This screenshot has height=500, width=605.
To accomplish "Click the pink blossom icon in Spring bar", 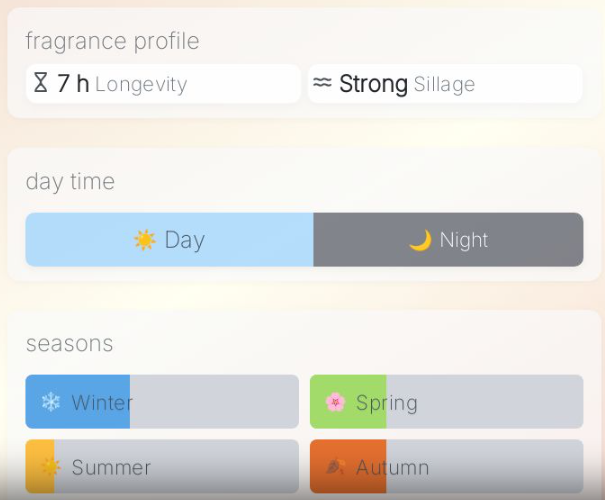I will [335, 402].
